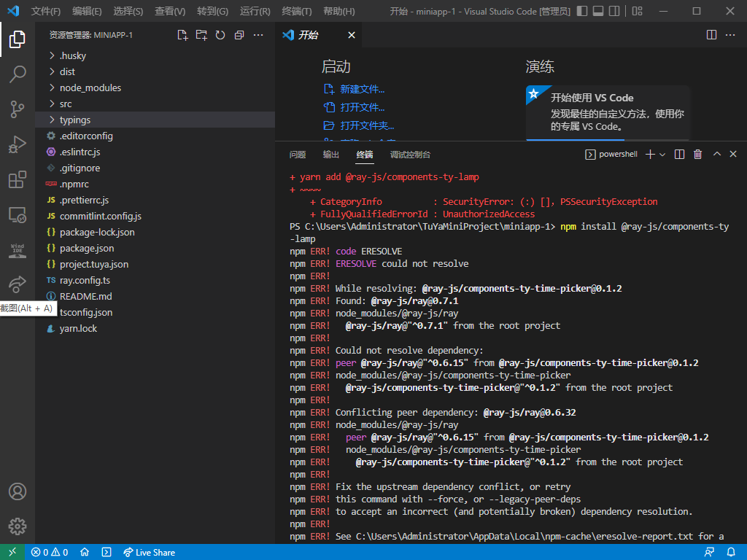Open the 终端(T) menu
The height and width of the screenshot is (560, 747).
pyautogui.click(x=297, y=11)
